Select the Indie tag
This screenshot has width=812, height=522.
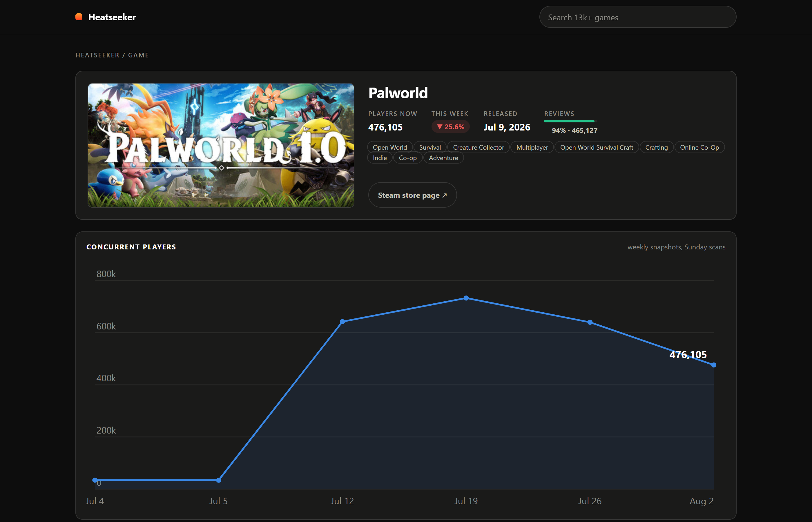tap(380, 158)
